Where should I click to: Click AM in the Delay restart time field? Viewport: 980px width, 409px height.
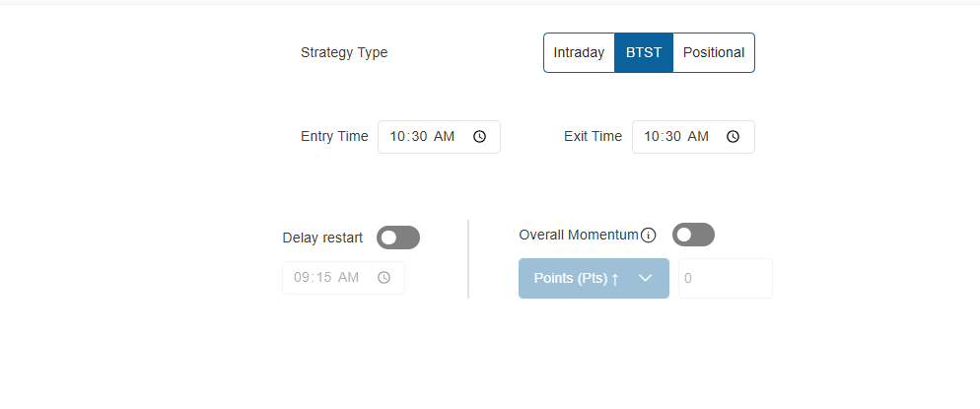click(348, 278)
